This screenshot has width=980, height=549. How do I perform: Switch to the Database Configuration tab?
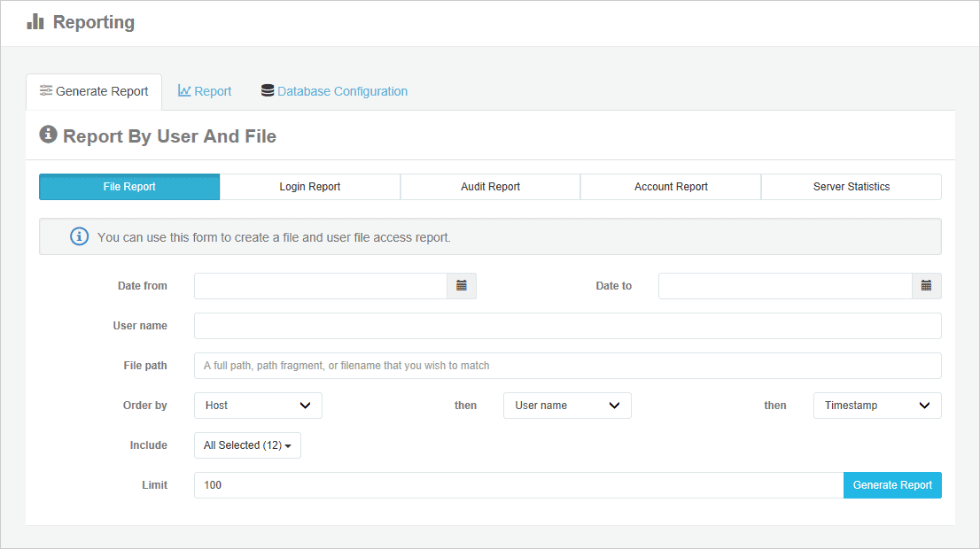tap(343, 90)
